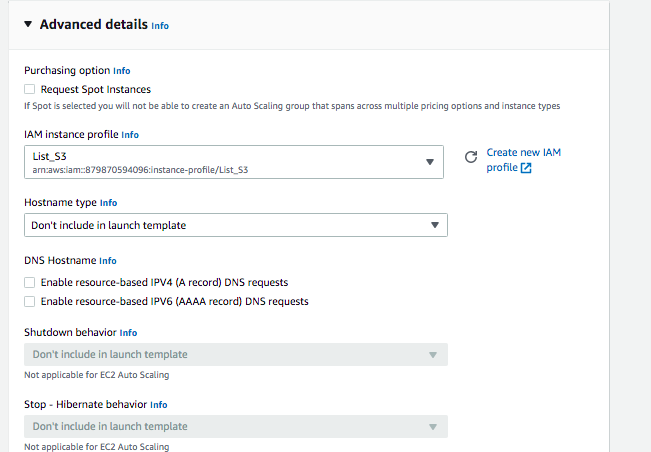Open Info link for Hostname type
This screenshot has height=452, width=651.
click(108, 202)
